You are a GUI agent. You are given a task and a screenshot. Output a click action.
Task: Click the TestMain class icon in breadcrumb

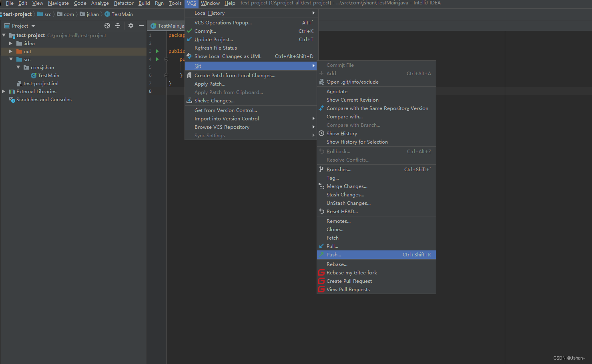107,14
